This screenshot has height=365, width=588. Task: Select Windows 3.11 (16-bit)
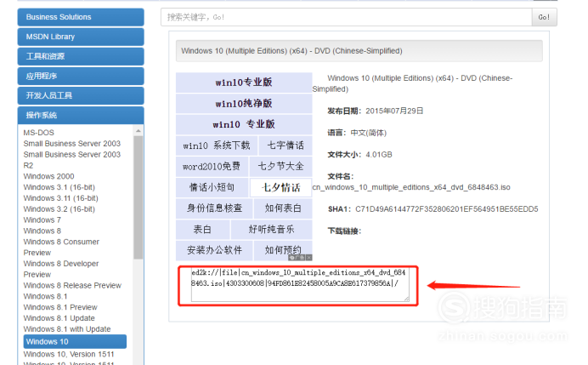point(60,198)
